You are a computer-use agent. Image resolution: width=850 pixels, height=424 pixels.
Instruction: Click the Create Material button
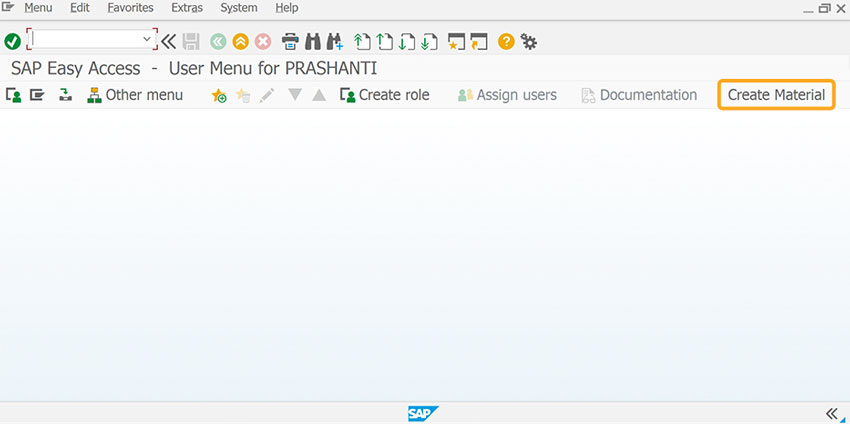776,95
